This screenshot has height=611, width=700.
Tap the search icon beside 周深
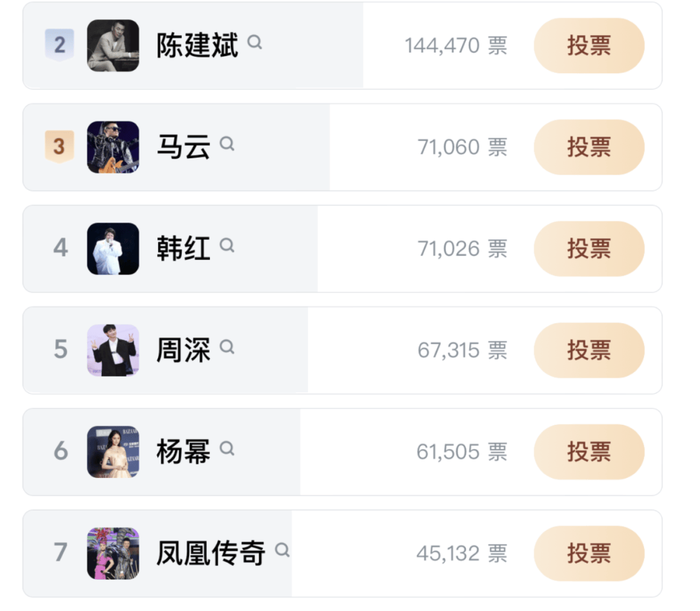(227, 347)
